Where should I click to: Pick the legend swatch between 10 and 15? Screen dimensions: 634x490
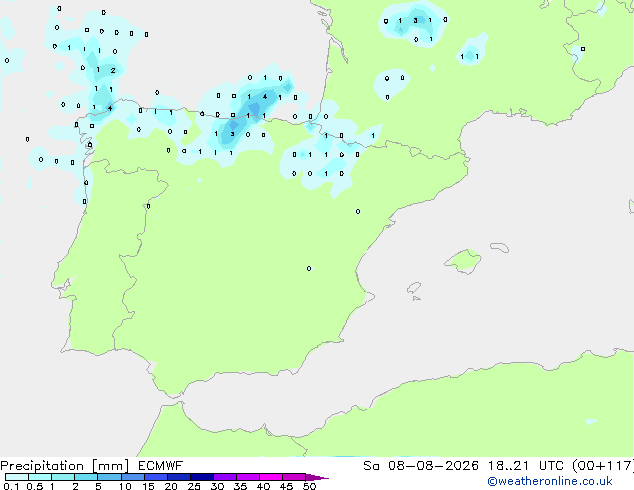tap(133, 477)
